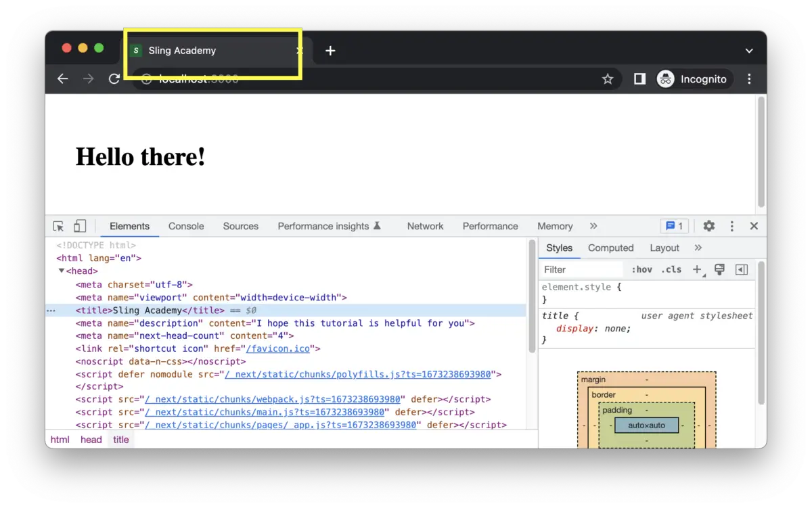812x508 pixels.
Task: Activate the inspect element picker icon
Action: [59, 226]
